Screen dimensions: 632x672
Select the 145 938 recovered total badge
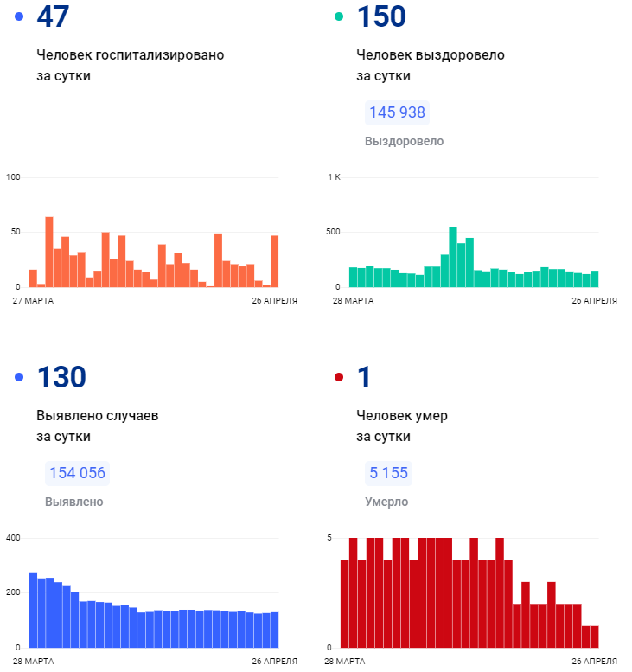(x=397, y=112)
